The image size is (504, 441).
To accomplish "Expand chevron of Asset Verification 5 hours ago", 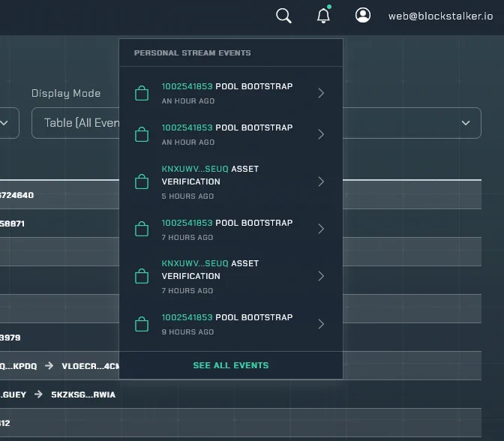I will [x=321, y=181].
